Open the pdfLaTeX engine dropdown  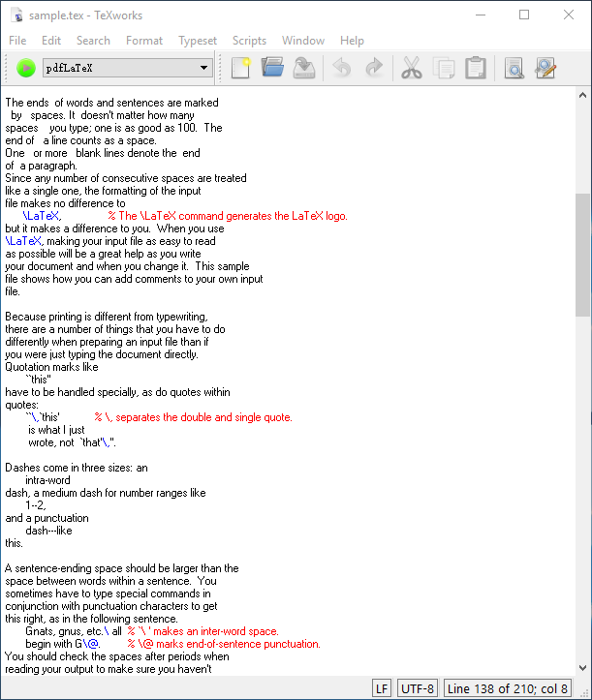[127, 68]
